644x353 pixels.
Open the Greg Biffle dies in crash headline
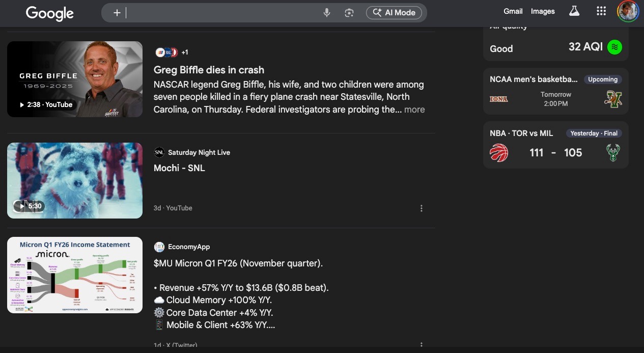tap(209, 70)
